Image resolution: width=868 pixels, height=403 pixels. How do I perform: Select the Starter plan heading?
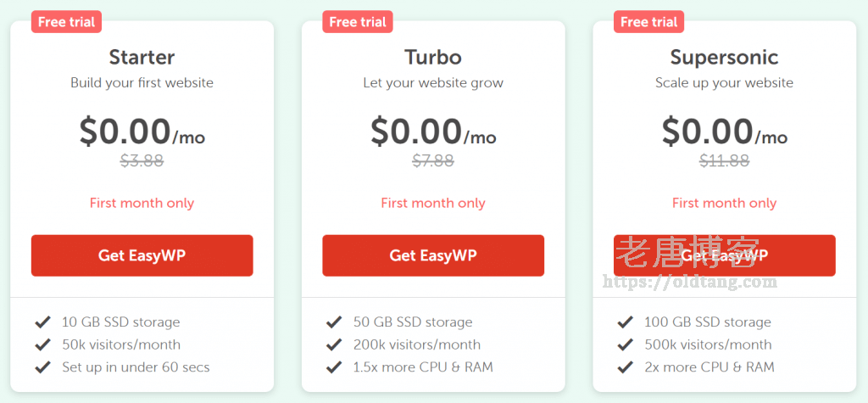coord(142,58)
